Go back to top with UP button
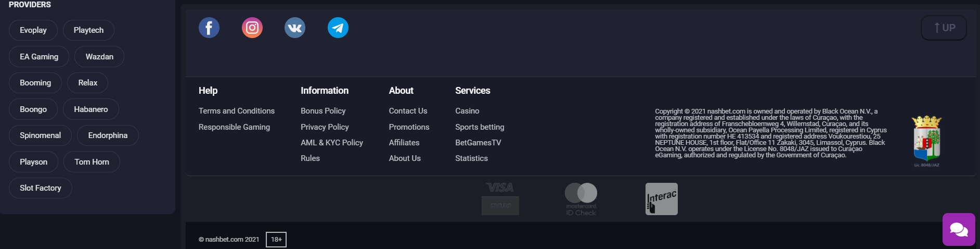 (x=944, y=28)
